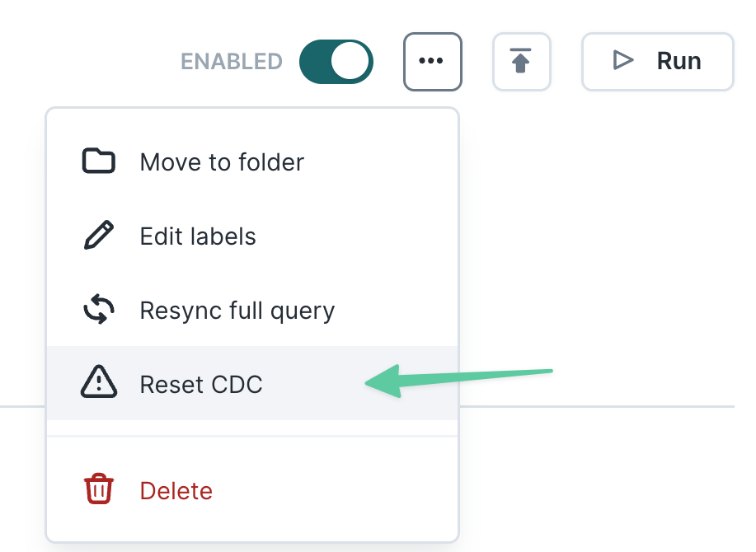The height and width of the screenshot is (552, 756).
Task: Click the play triangle icon in Run
Action: 623,60
